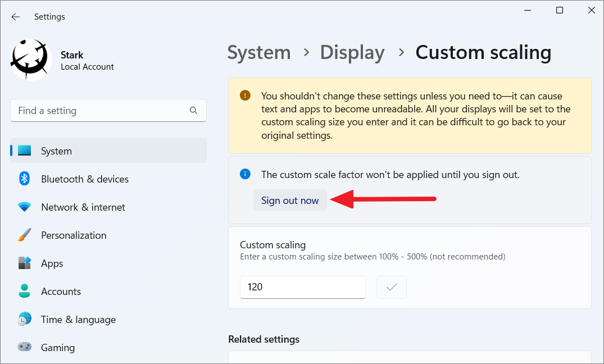The image size is (604, 364).
Task: Select the Accounts person icon
Action: coord(25,291)
